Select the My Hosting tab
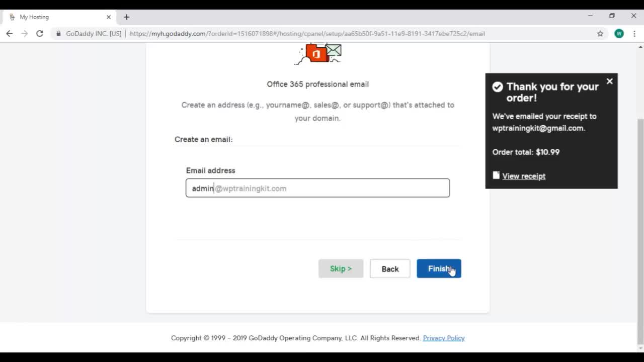Viewport: 644px width, 362px height. [55, 17]
